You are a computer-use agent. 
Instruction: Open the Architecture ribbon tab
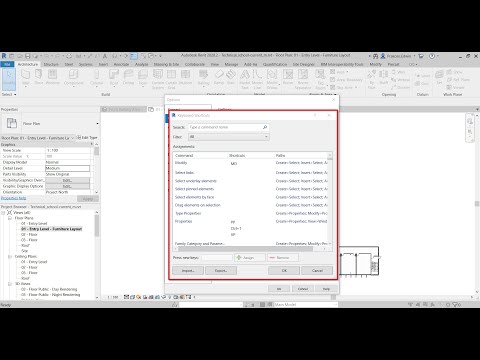[x=28, y=64]
